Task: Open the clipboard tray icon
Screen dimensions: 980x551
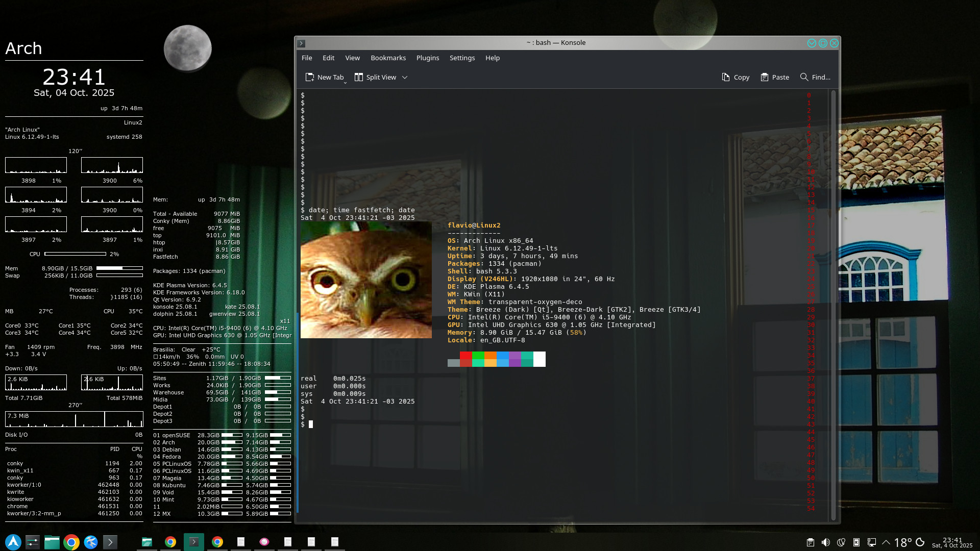Action: (810, 542)
